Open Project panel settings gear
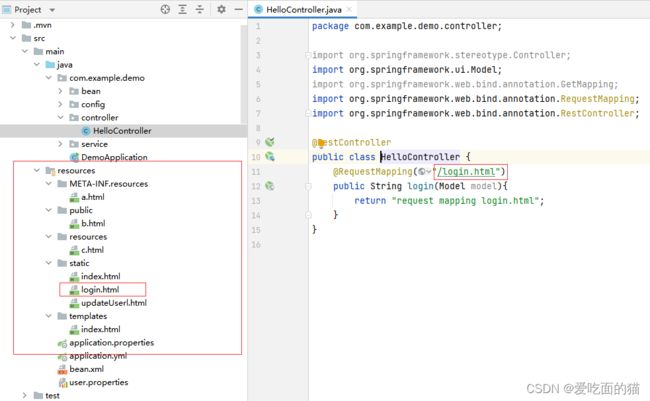650x401 pixels. point(221,9)
